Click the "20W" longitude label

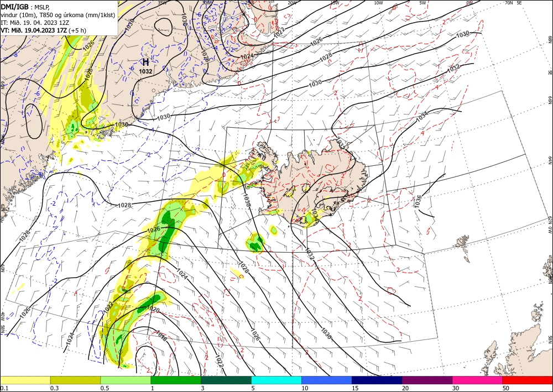pos(291,3)
